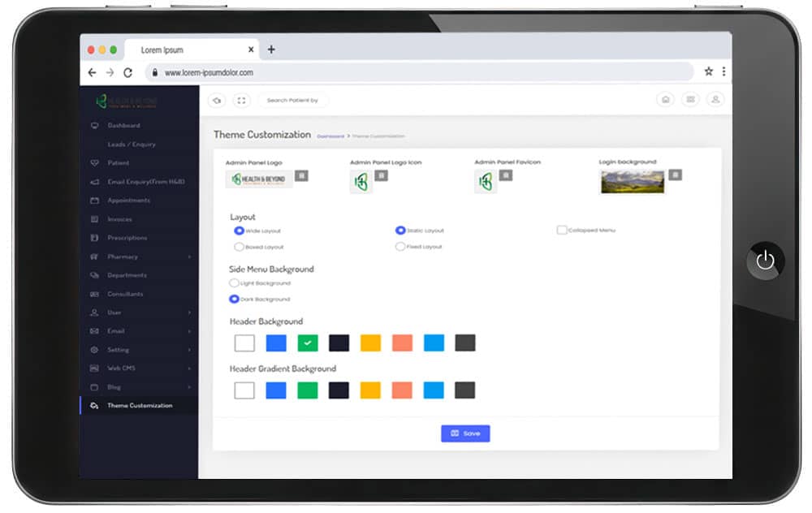This screenshot has width=812, height=513.
Task: Open the Departments menu item
Action: pyautogui.click(x=127, y=275)
